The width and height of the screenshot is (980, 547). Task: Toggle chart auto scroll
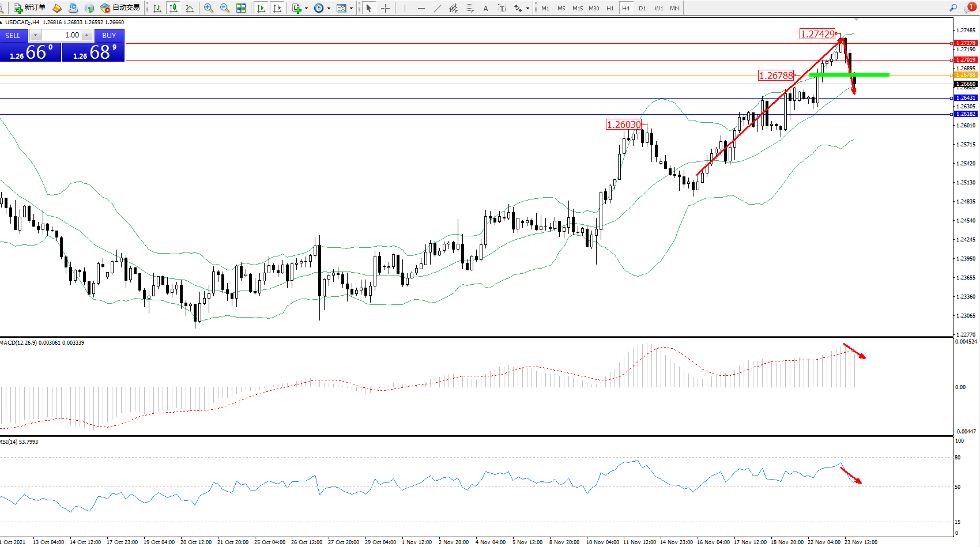tap(261, 8)
